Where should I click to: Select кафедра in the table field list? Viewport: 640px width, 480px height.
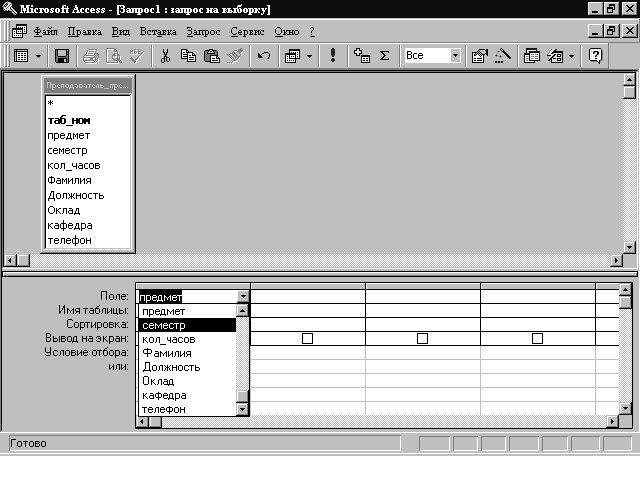88,225
